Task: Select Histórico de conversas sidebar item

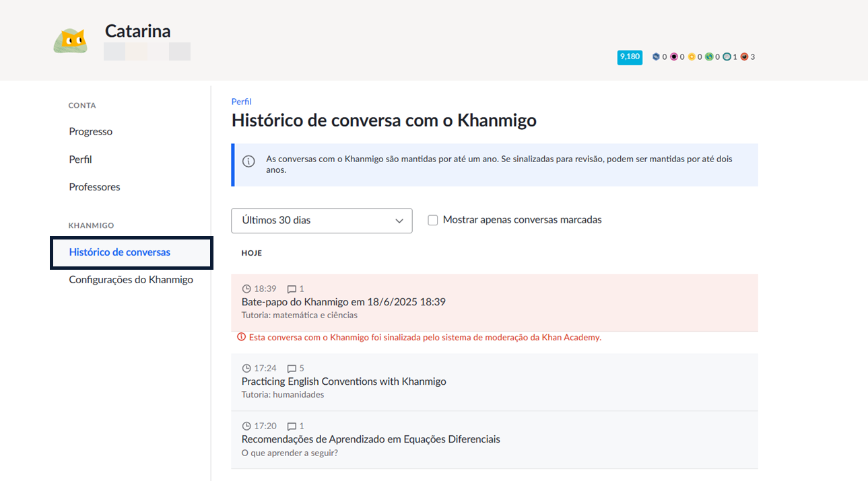Action: (x=131, y=252)
